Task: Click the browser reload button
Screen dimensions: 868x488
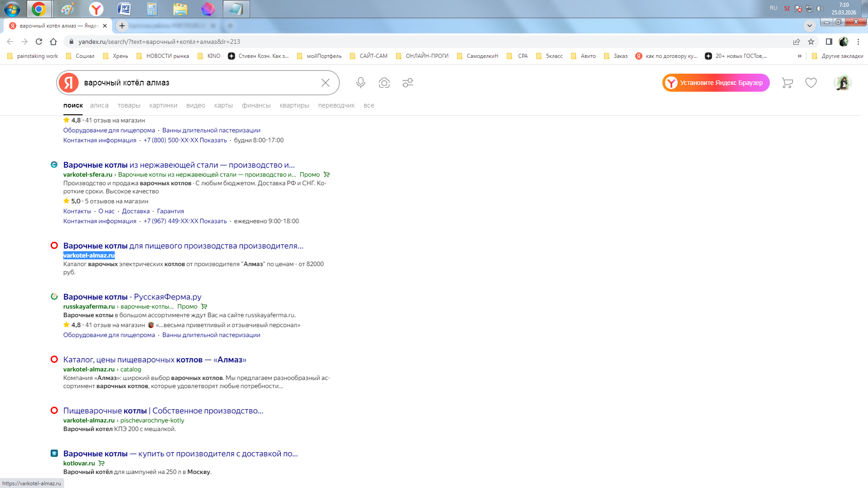Action: tap(39, 42)
